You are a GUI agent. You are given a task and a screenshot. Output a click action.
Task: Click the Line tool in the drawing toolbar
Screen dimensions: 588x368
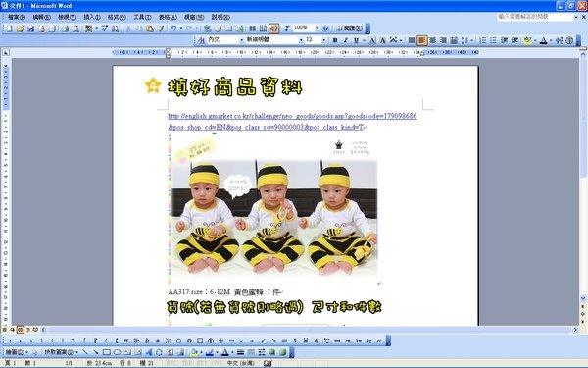click(85, 352)
